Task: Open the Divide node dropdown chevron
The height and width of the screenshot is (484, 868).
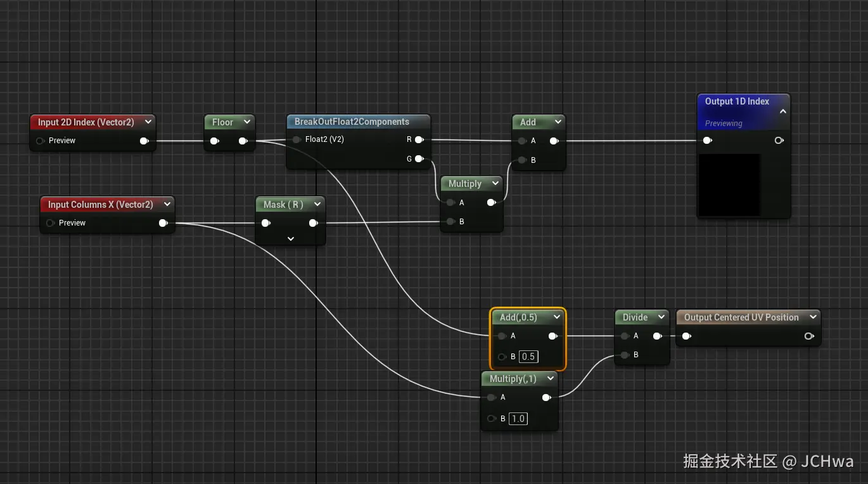Action: pos(661,317)
